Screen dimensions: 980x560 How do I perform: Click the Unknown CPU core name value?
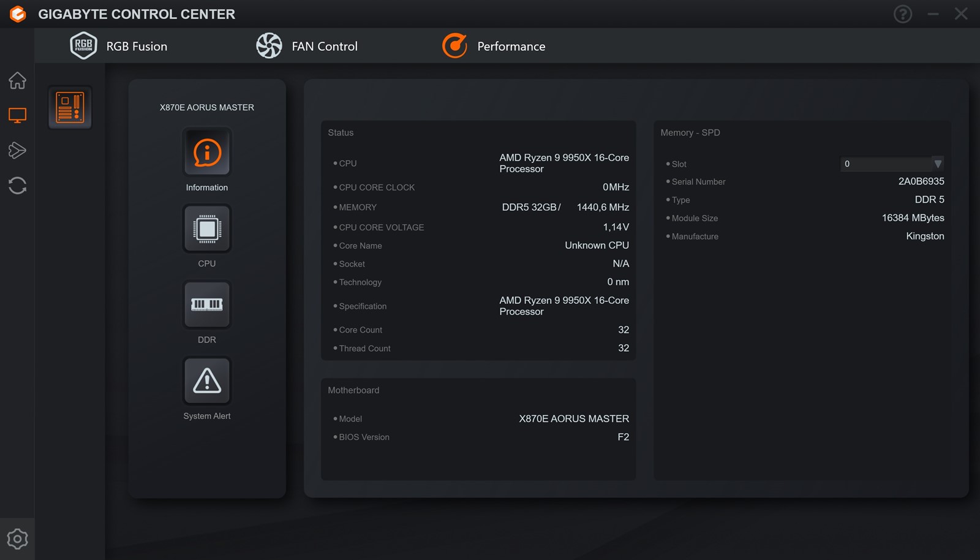tap(597, 245)
